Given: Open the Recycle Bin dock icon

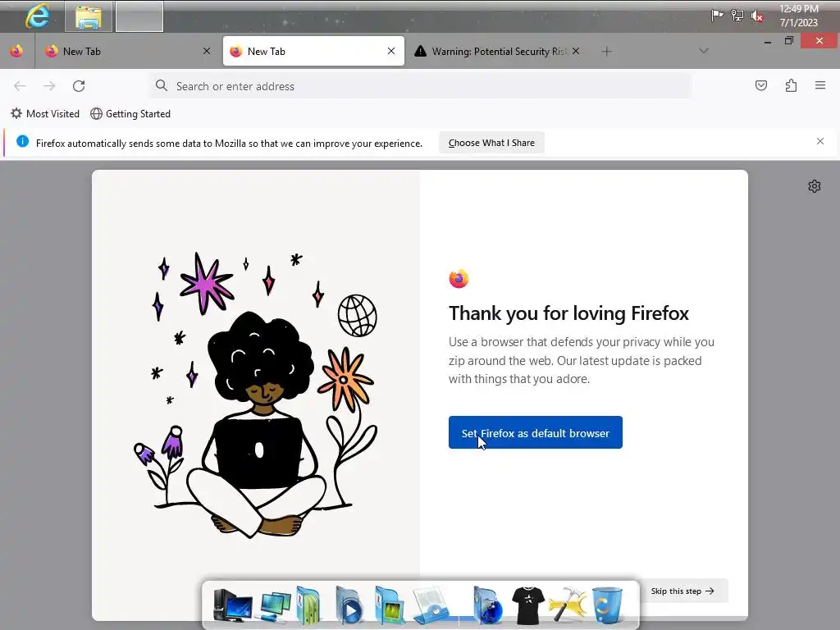Looking at the screenshot, I should click(608, 605).
